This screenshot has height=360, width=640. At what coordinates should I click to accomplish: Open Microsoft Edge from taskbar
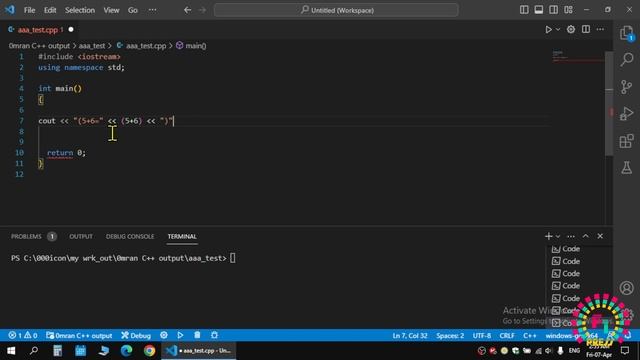pos(126,351)
